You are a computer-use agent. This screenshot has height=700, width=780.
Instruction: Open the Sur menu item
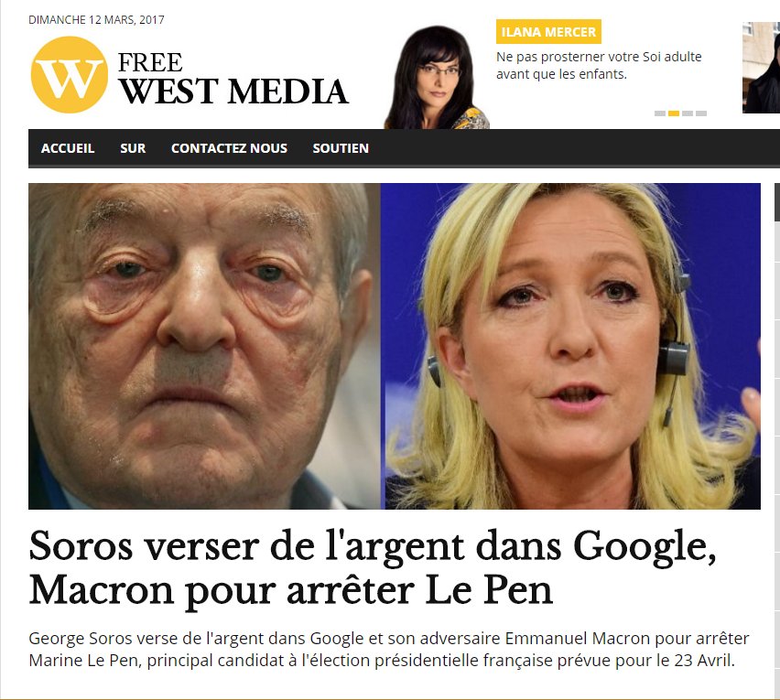pyautogui.click(x=133, y=148)
